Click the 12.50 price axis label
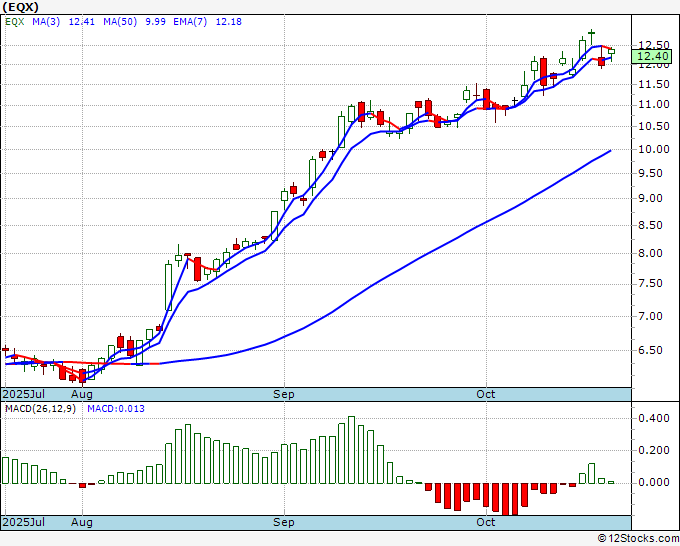This screenshot has width=680, height=546. click(x=654, y=45)
